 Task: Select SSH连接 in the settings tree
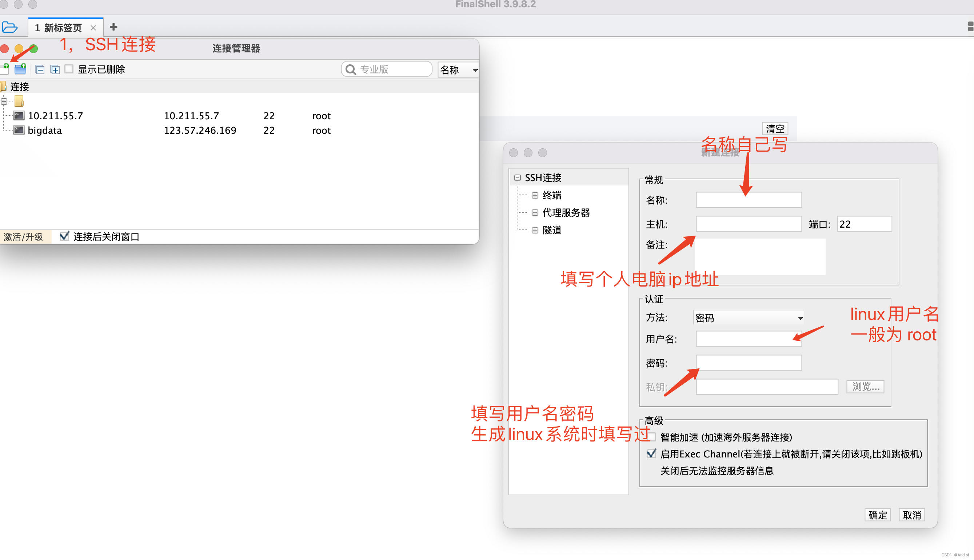coord(543,178)
